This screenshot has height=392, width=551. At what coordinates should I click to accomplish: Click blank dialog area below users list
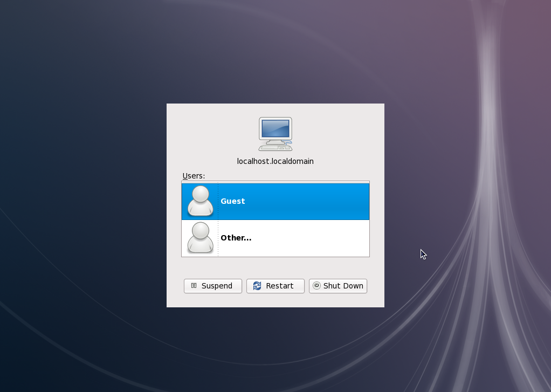click(x=275, y=267)
